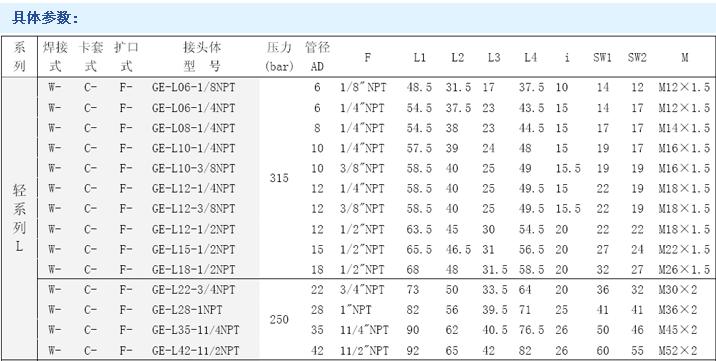Viewport: 716px width, 361px height.
Task: Click the 315 bar pressure cell
Action: click(279, 178)
